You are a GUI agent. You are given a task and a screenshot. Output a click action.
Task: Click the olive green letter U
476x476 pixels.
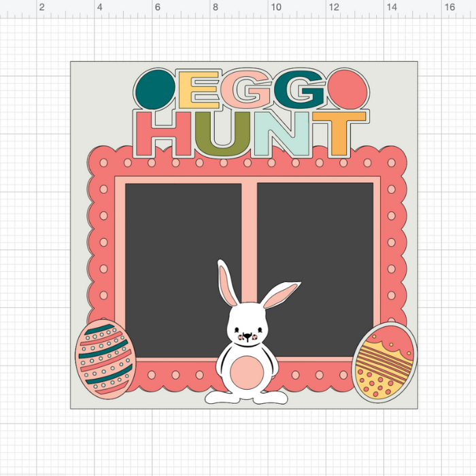click(224, 134)
